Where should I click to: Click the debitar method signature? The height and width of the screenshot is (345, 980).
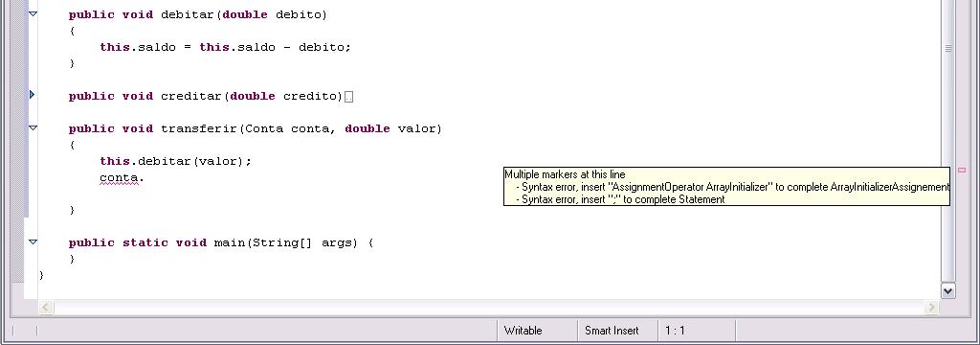tap(197, 14)
